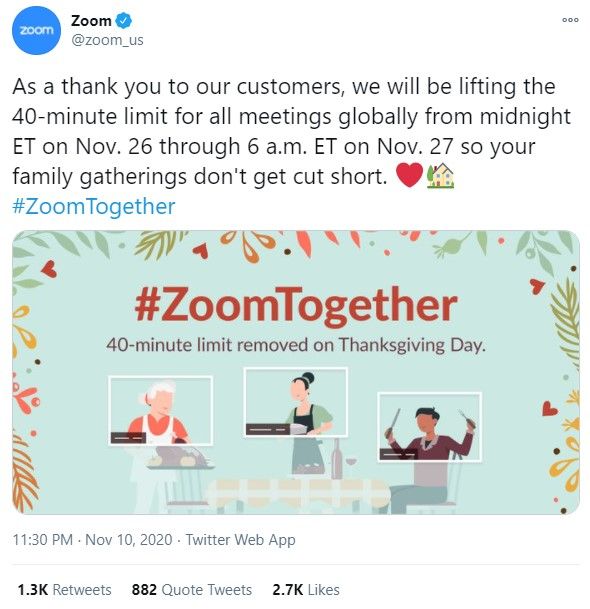The image size is (590, 609).
Task: Click the red heart emoji
Action: tap(409, 176)
